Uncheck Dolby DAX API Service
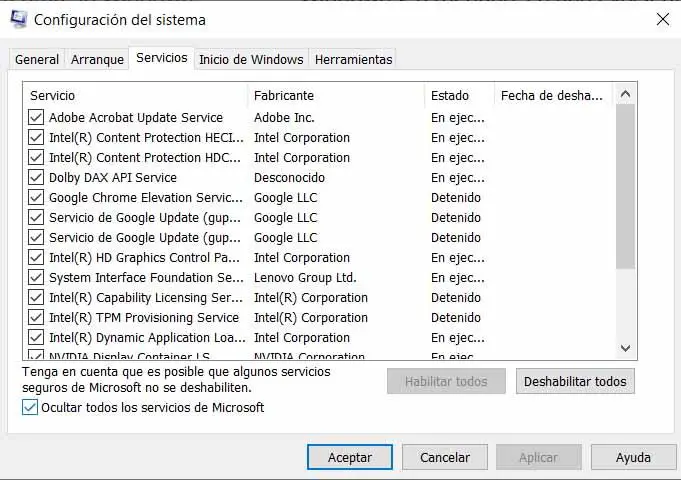This screenshot has width=681, height=480. coord(37,178)
